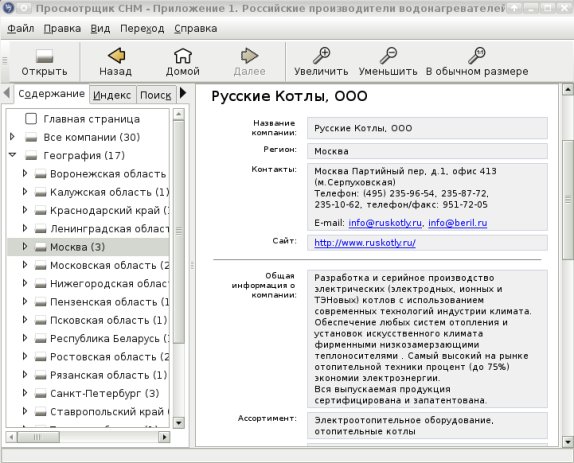Open the Вид menu
Viewport: 574px width, 463px height.
100,29
